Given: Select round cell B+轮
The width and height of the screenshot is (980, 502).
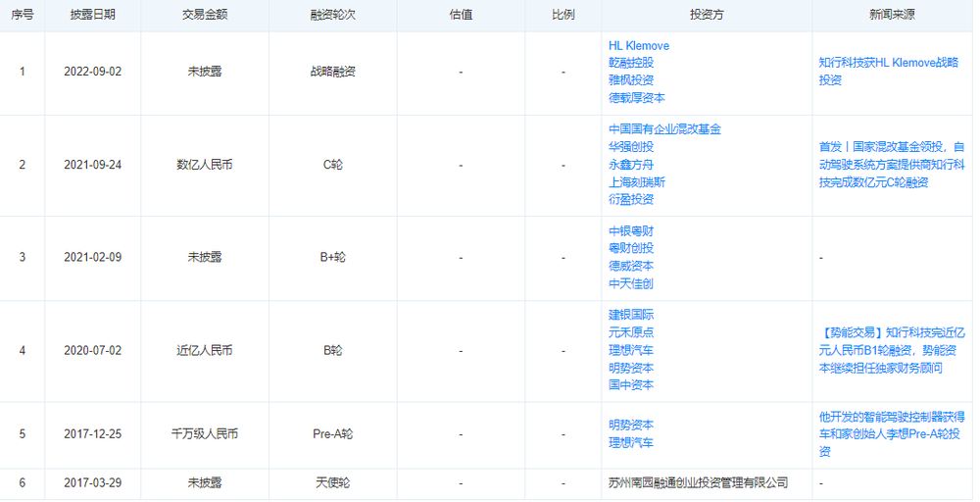Looking at the screenshot, I should coord(333,257).
